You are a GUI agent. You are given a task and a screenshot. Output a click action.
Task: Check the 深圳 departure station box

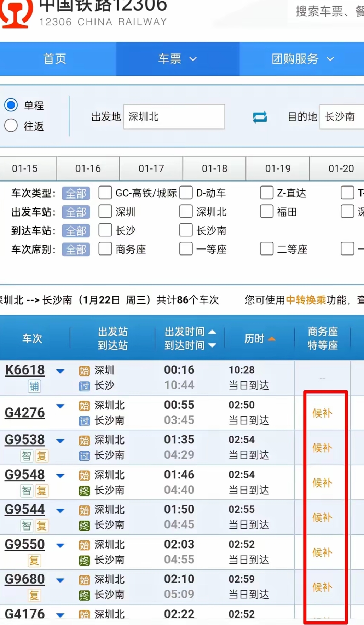point(105,212)
